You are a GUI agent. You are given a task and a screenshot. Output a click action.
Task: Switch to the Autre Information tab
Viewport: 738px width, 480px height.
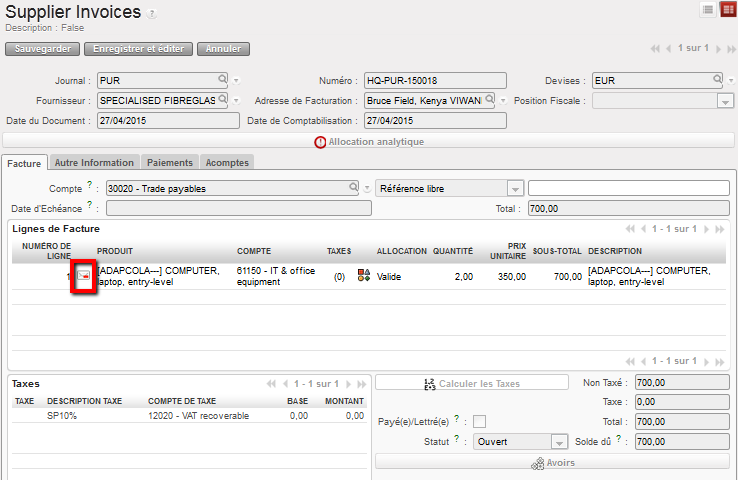point(94,162)
